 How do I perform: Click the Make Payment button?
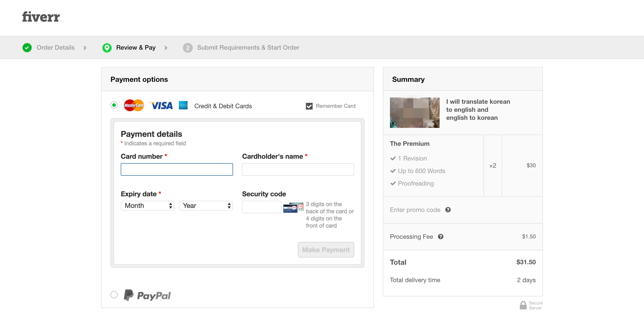click(x=326, y=249)
